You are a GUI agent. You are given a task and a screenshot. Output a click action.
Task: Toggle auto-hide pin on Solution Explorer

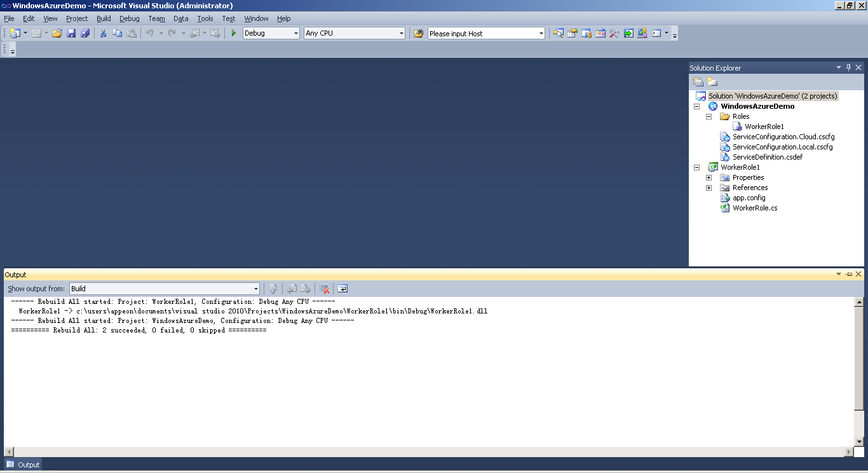click(848, 67)
